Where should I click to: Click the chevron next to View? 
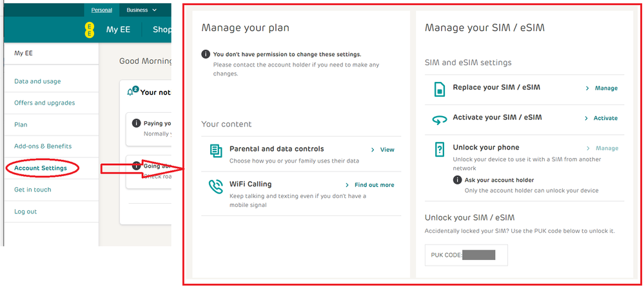373,150
